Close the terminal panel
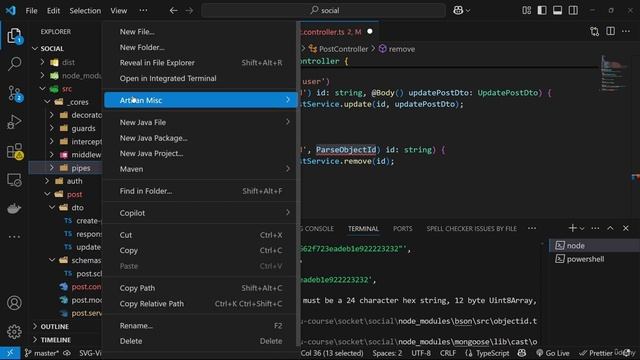Viewport: 640px width, 360px height. tap(626, 228)
